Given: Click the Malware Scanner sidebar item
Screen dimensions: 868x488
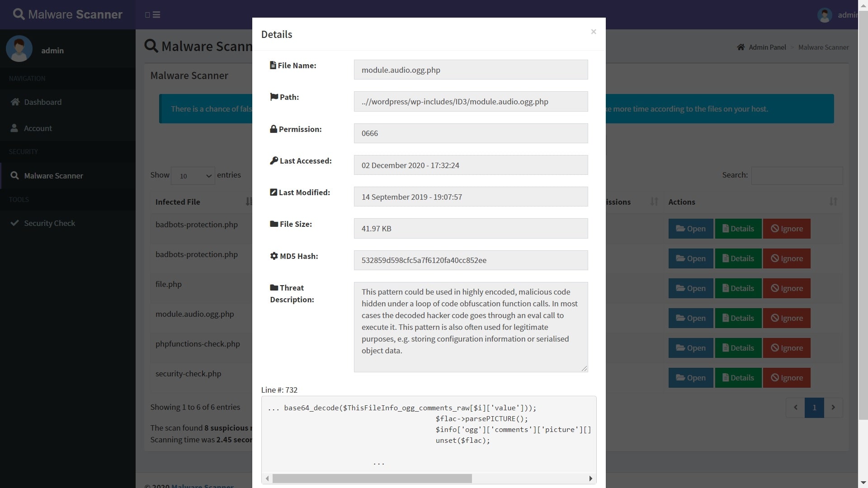Looking at the screenshot, I should coord(53,176).
